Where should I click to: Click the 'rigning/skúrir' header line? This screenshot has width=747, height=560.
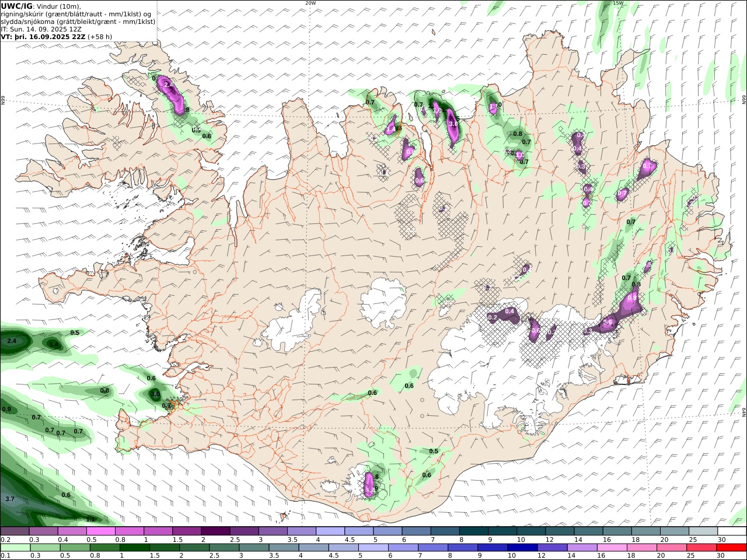[x=76, y=13]
